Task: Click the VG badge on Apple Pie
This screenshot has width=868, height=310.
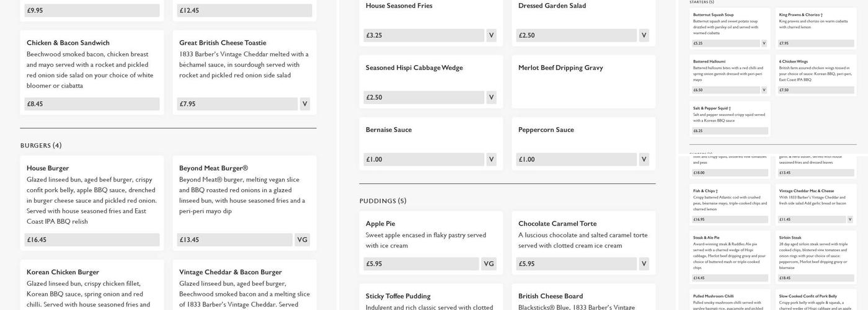Action: [x=489, y=264]
